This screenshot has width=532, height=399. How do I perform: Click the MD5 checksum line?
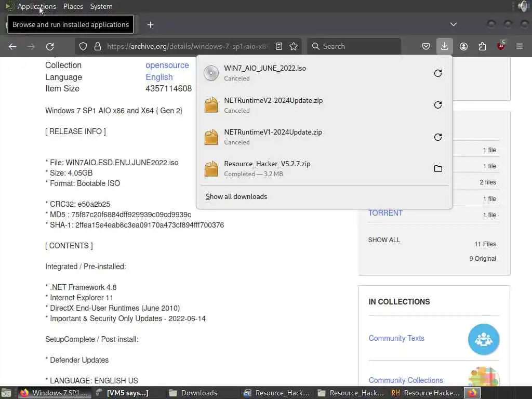tap(118, 215)
